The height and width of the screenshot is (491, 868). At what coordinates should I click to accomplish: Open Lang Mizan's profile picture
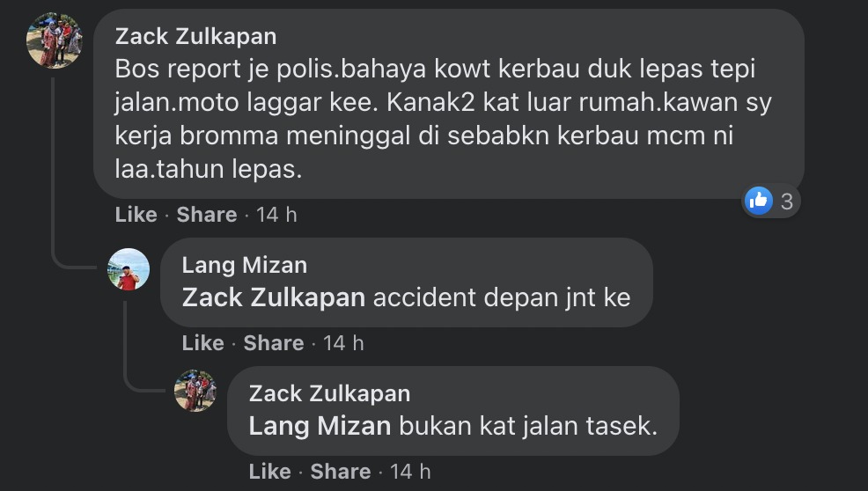click(129, 269)
